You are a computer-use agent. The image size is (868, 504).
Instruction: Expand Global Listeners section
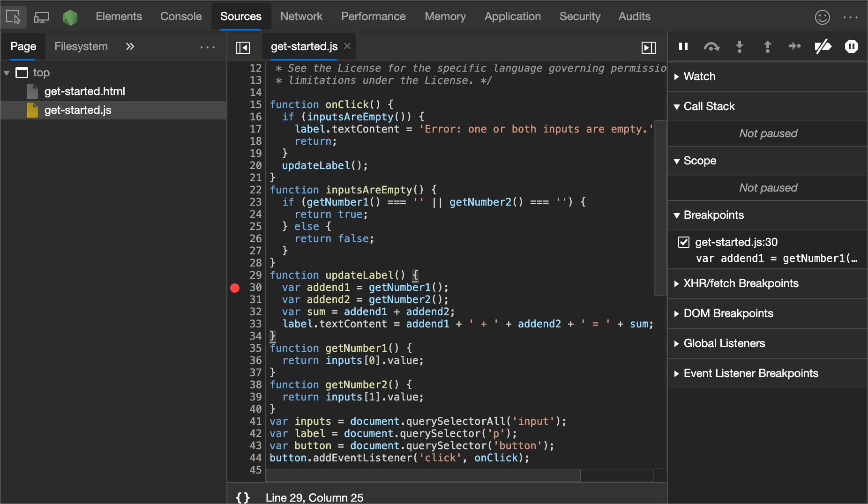coord(676,344)
